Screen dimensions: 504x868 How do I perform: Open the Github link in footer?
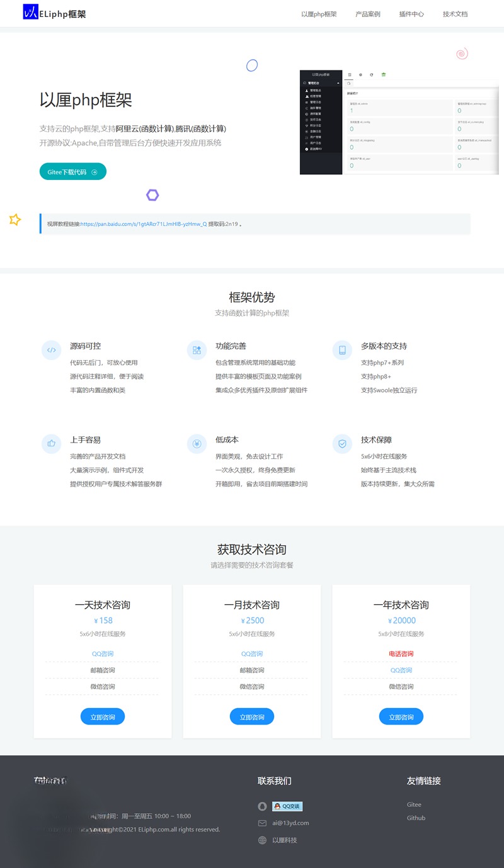416,818
